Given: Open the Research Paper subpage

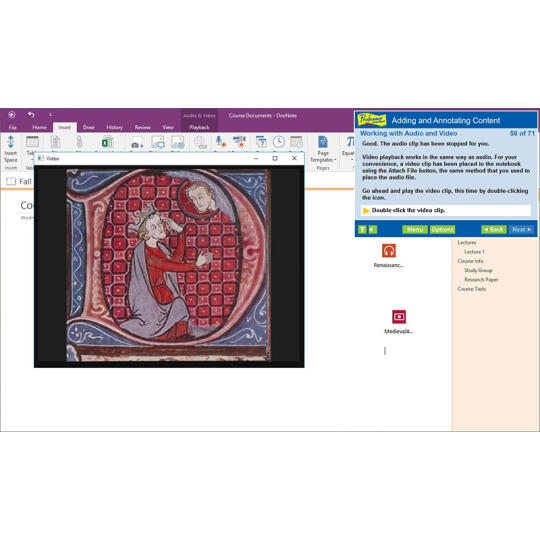Looking at the screenshot, I should coord(481,280).
